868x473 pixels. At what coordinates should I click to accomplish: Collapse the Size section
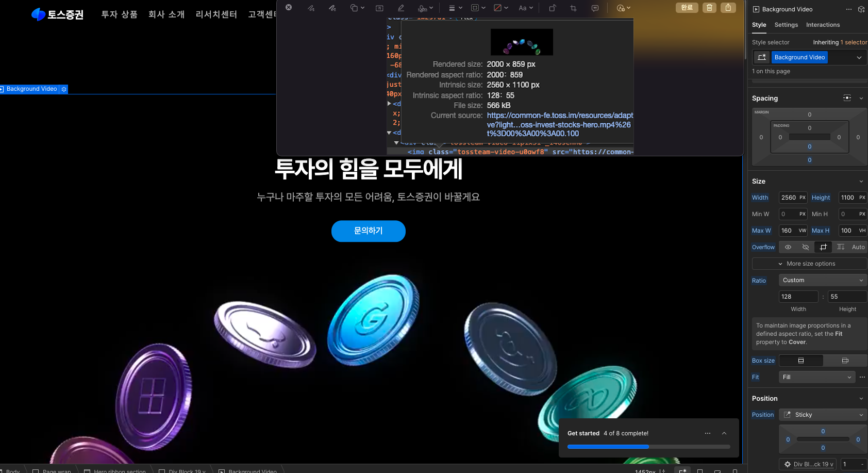[x=861, y=181]
